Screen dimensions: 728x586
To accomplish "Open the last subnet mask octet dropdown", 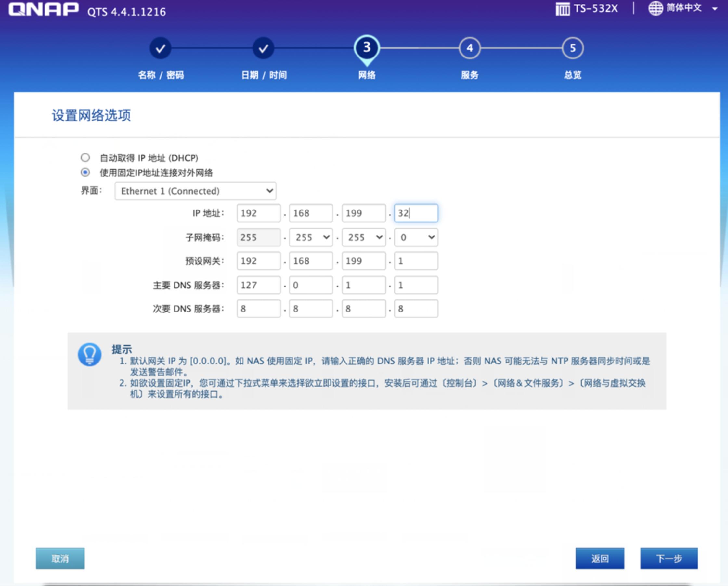I will pyautogui.click(x=416, y=237).
